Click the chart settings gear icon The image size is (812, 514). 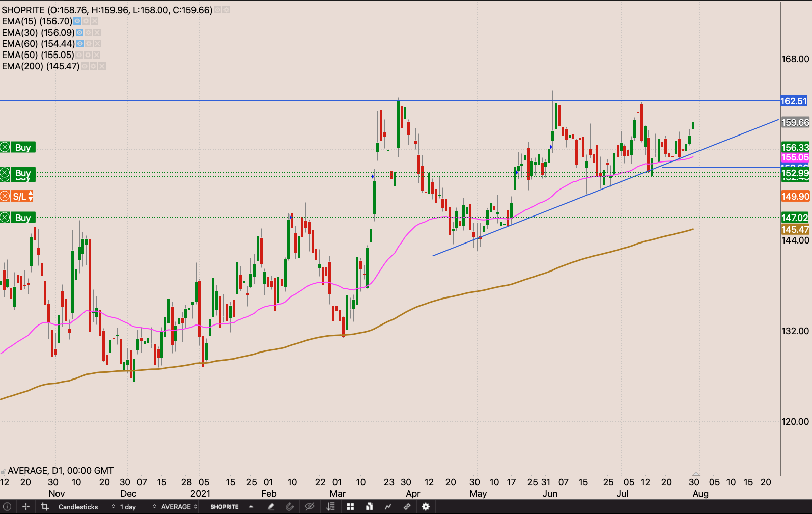426,507
